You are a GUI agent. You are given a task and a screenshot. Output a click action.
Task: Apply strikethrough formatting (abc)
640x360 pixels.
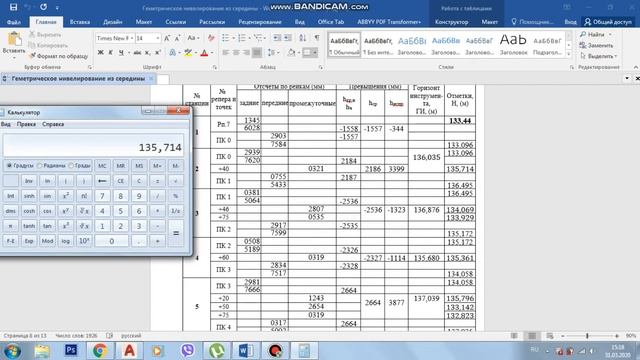[x=137, y=53]
